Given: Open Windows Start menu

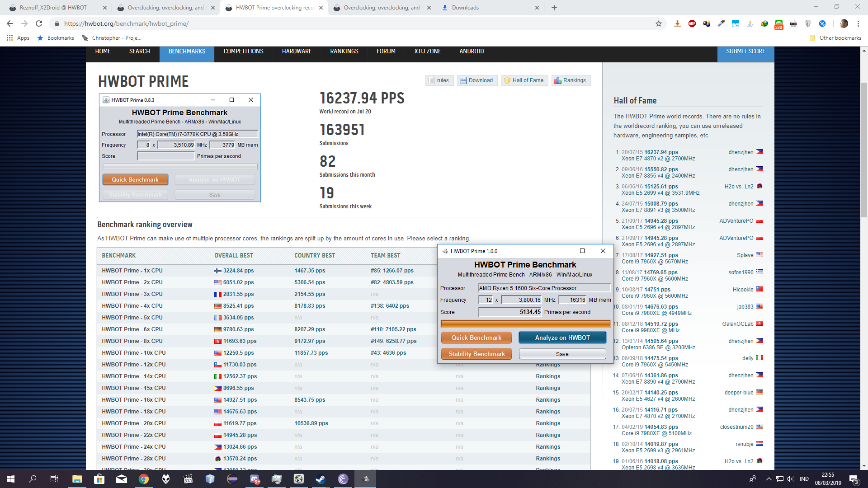Looking at the screenshot, I should (x=11, y=479).
